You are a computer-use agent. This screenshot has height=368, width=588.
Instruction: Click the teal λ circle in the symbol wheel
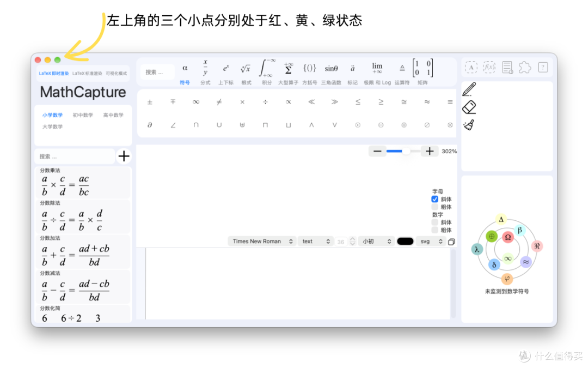pos(476,249)
